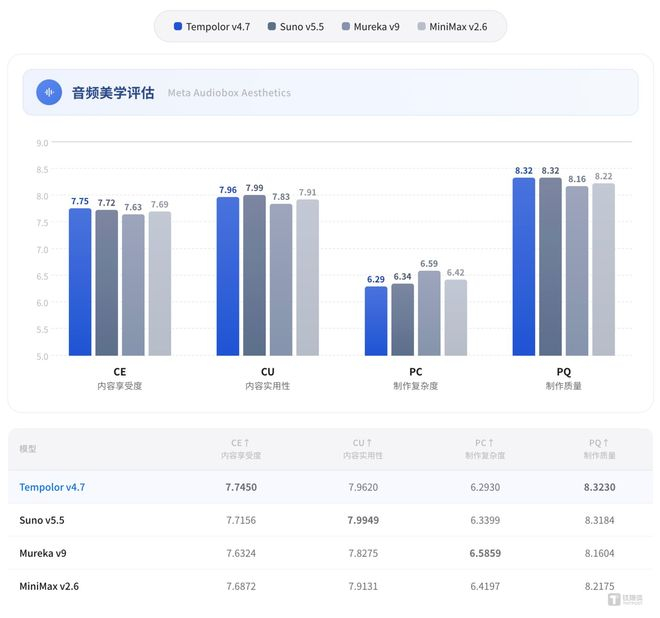Toggle the Suno v5.5 legend entry
The height and width of the screenshot is (618, 660).
pyautogui.click(x=296, y=27)
